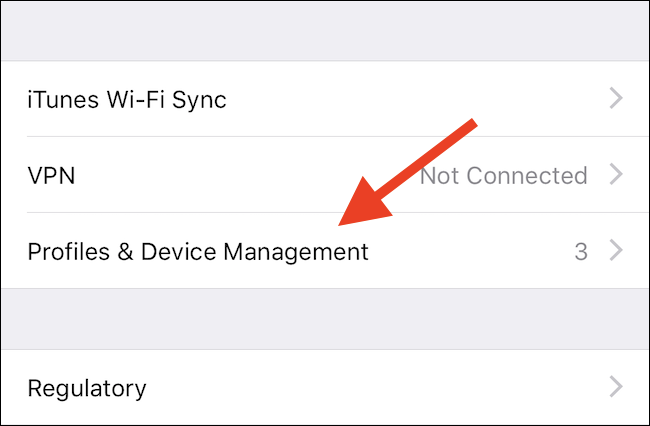The height and width of the screenshot is (426, 650).
Task: Click the red arrow annotation's arrowhead
Action: [x=350, y=215]
